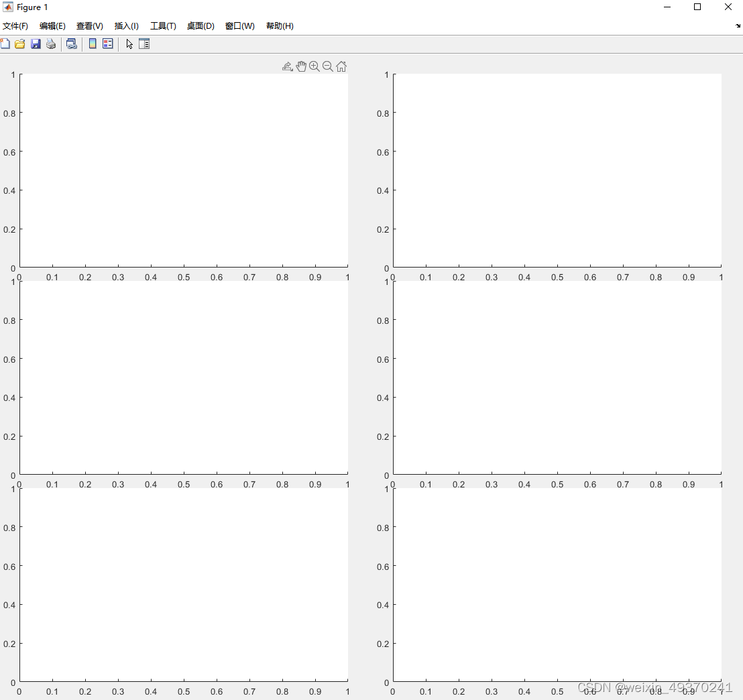Image resolution: width=743 pixels, height=700 pixels.
Task: Activate zoom-in mode
Action: coord(315,66)
